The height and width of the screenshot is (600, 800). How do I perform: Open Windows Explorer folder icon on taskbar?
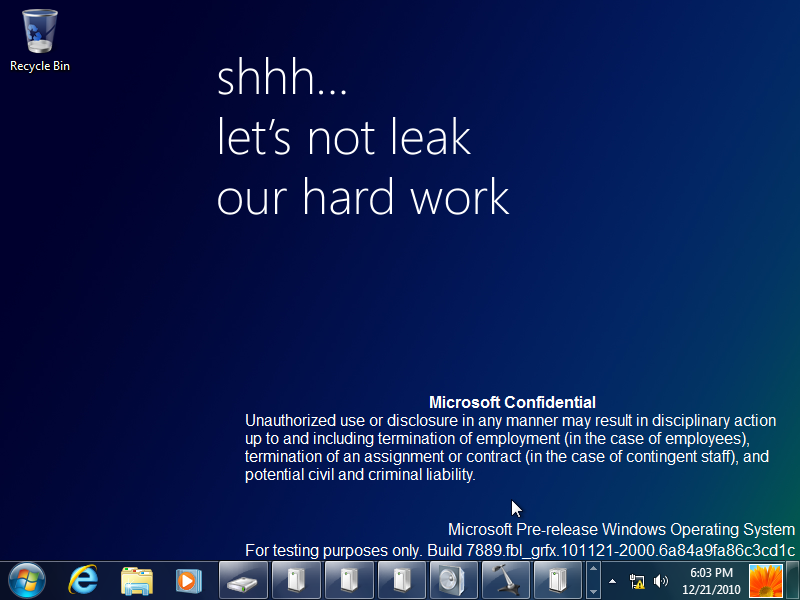[x=136, y=581]
